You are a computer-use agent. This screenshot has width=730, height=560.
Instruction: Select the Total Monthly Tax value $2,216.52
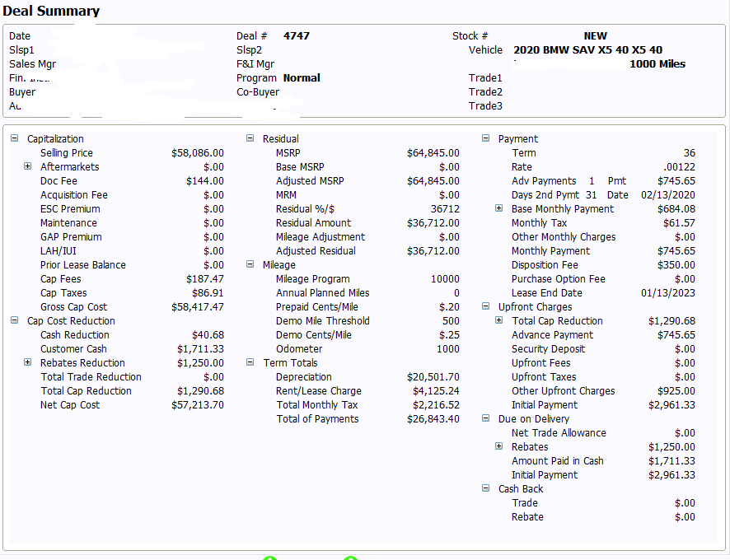click(436, 405)
